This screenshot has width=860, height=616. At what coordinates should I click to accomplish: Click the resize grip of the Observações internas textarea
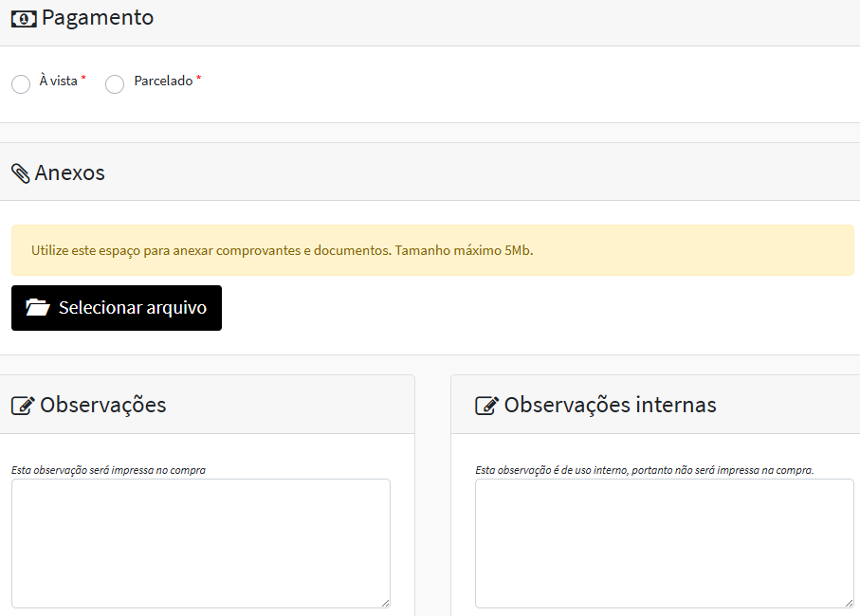[x=849, y=603]
